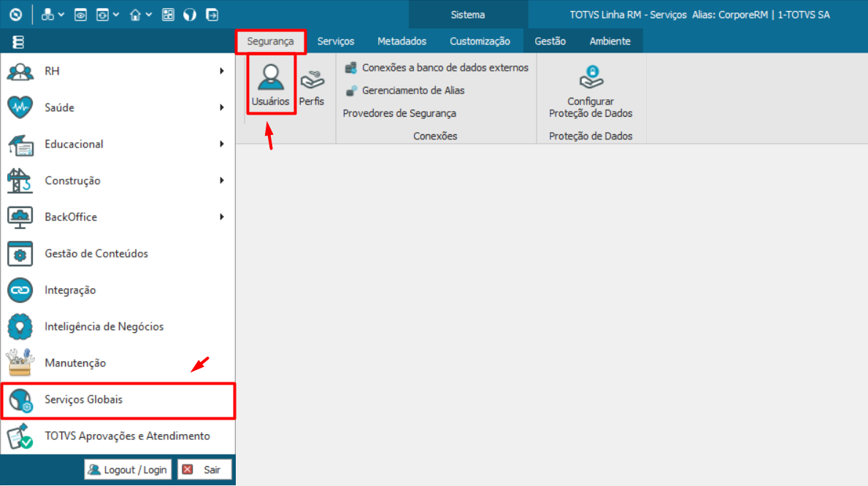
Task: Open dropdown arrow next to refresh icon
Action: 115,15
